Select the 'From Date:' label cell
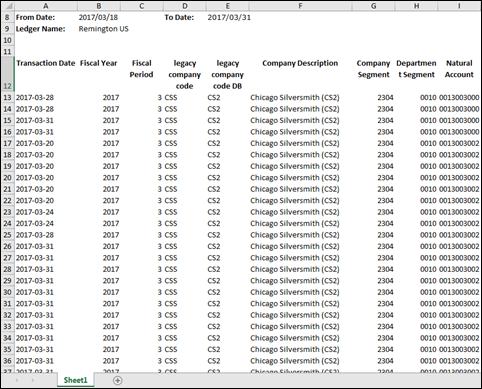 coord(46,17)
